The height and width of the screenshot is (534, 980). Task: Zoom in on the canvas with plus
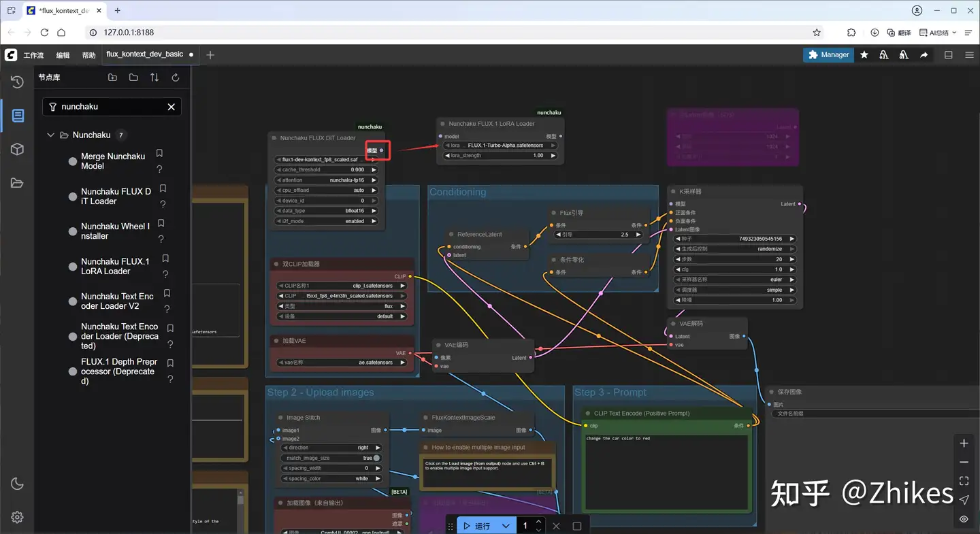(964, 444)
